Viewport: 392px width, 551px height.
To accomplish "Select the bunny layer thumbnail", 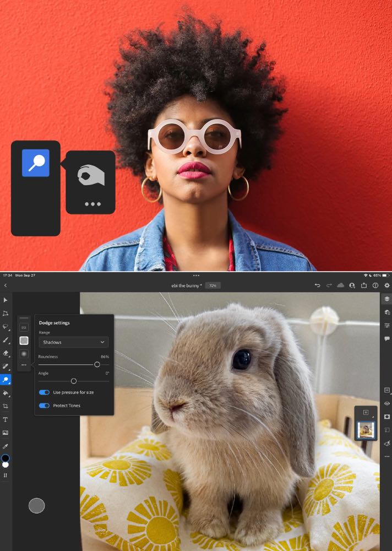I will coord(366,430).
